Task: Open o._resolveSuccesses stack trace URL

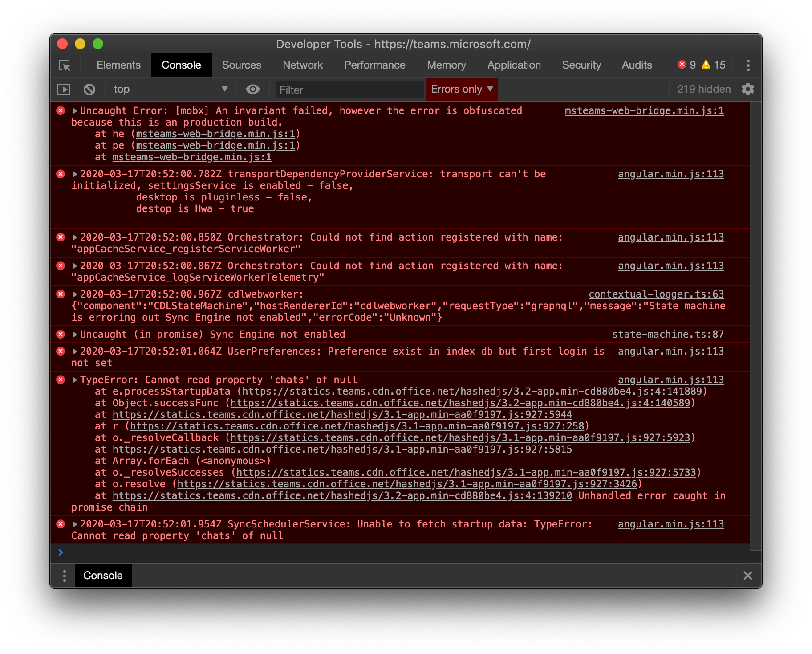Action: click(466, 473)
